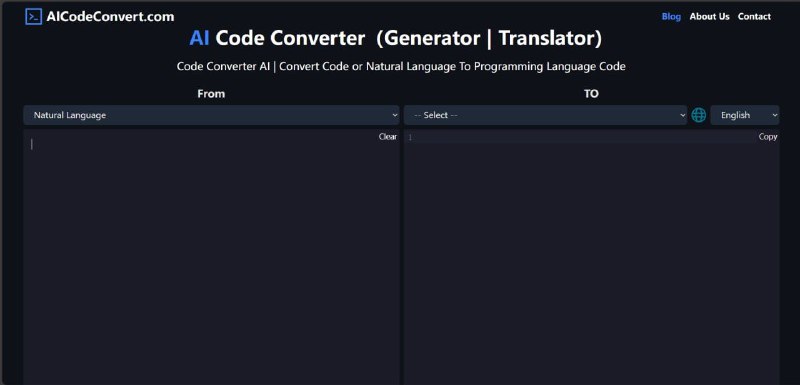Click the AICodeConvert terminal logo icon
800x385 pixels.
click(x=33, y=17)
